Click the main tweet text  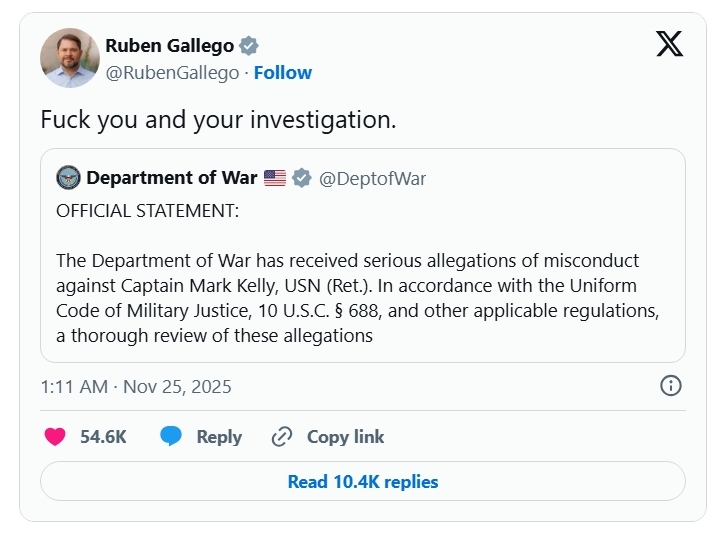[218, 119]
